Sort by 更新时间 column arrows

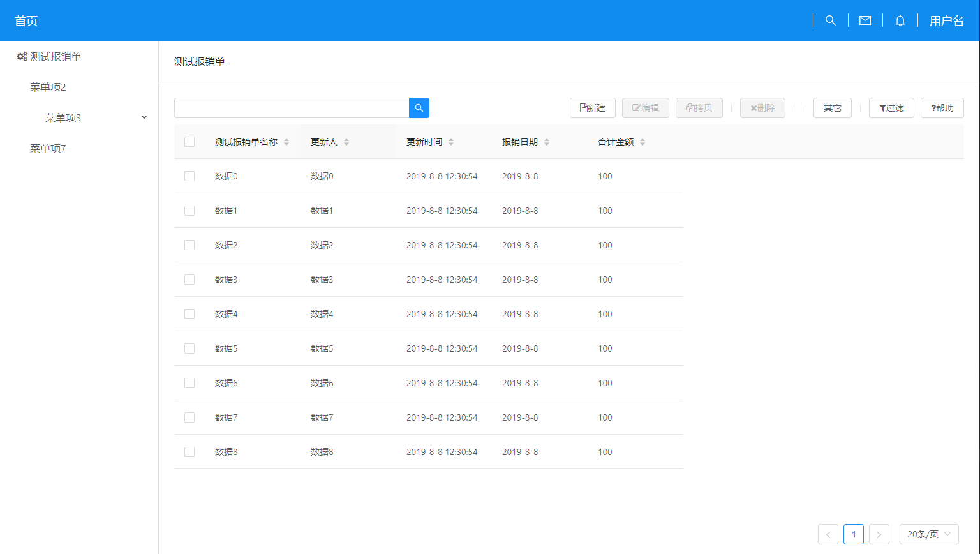click(x=451, y=142)
